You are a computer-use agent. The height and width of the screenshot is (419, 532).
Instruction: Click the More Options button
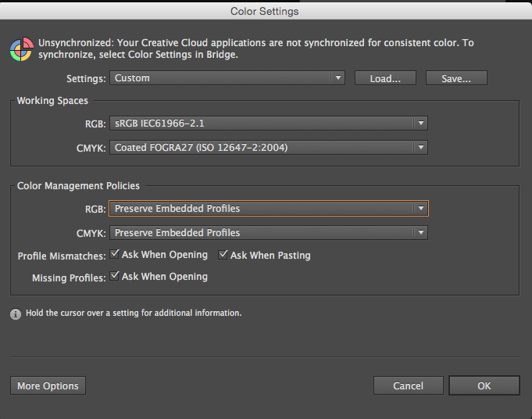48,385
